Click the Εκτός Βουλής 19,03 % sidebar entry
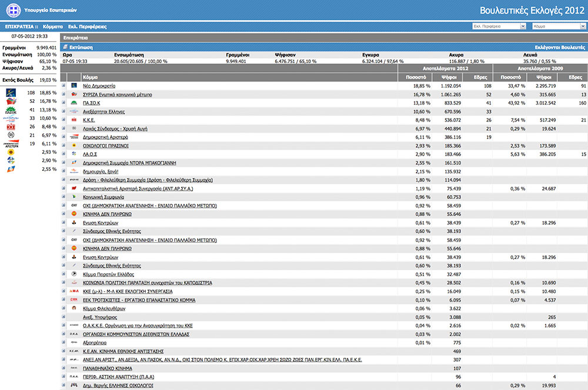Viewport: 588px width, 390px height. [x=29, y=80]
